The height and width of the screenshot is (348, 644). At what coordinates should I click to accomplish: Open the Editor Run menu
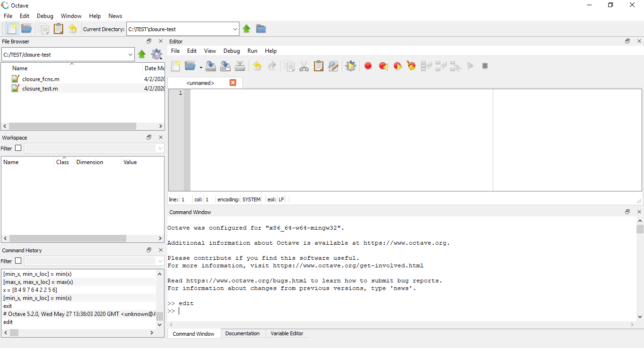tap(252, 51)
